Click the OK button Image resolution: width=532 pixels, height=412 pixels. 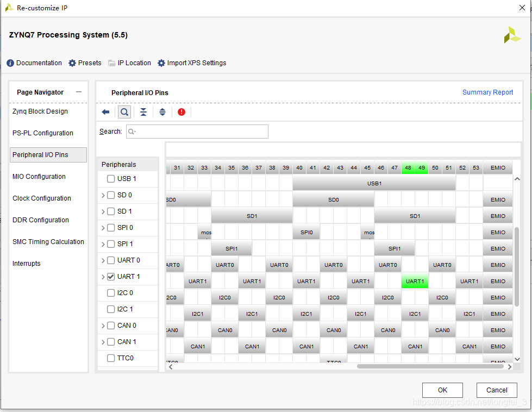442,390
